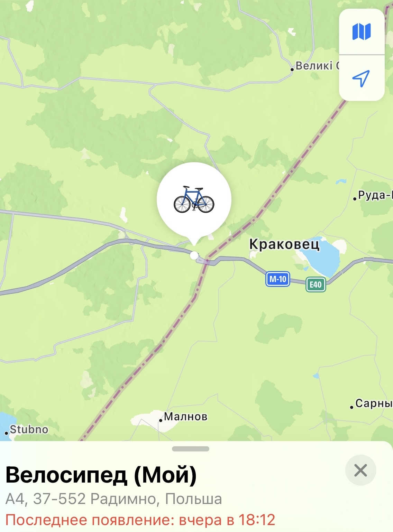Tap the Великі place label
This screenshot has height=532, width=393.
coord(314,66)
